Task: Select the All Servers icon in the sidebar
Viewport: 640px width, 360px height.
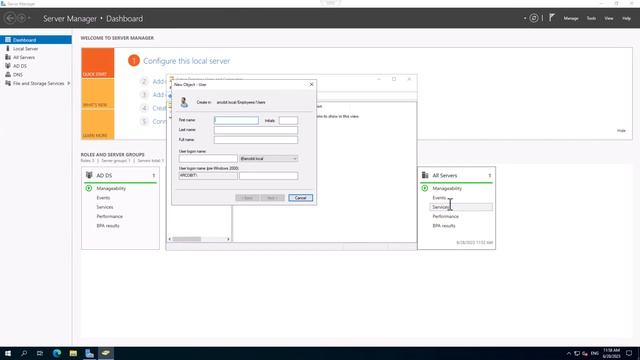Action: [x=8, y=57]
